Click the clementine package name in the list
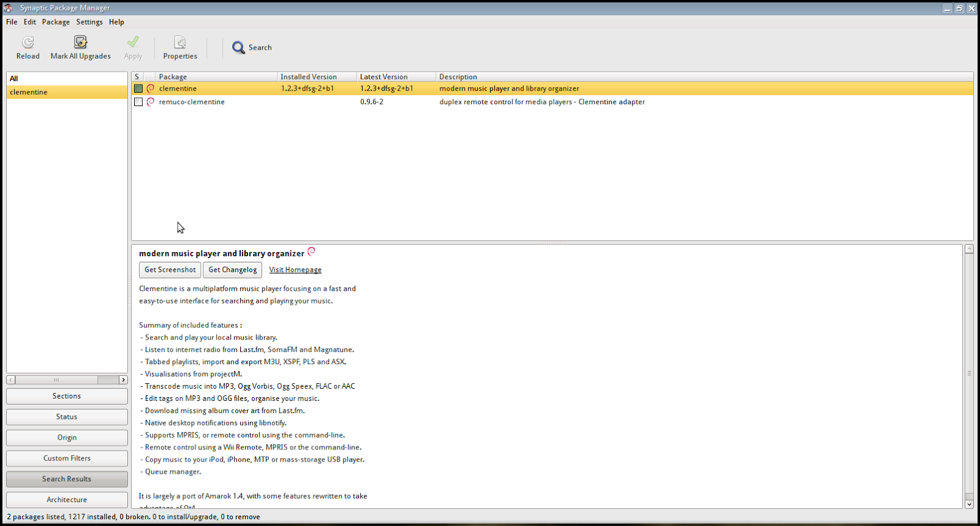The width and height of the screenshot is (980, 526). point(178,88)
